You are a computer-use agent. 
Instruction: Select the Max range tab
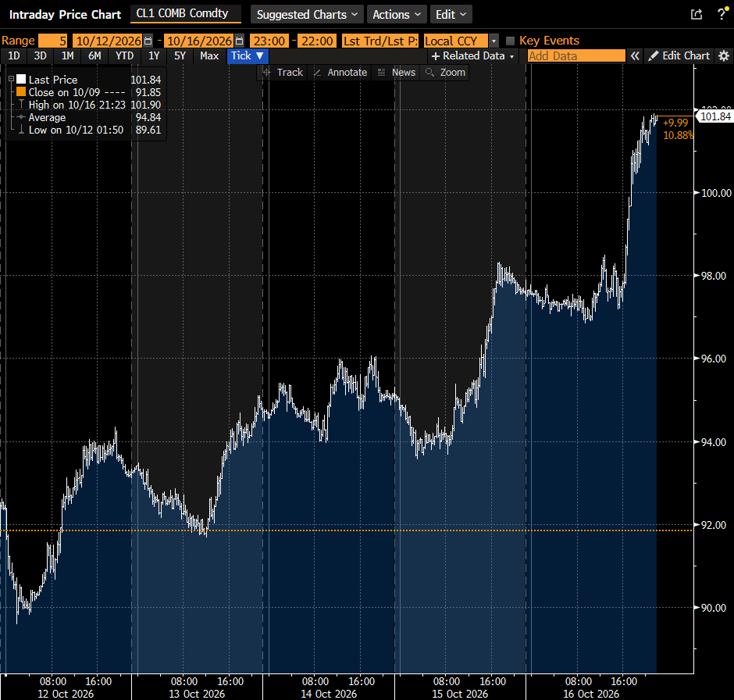[x=209, y=56]
